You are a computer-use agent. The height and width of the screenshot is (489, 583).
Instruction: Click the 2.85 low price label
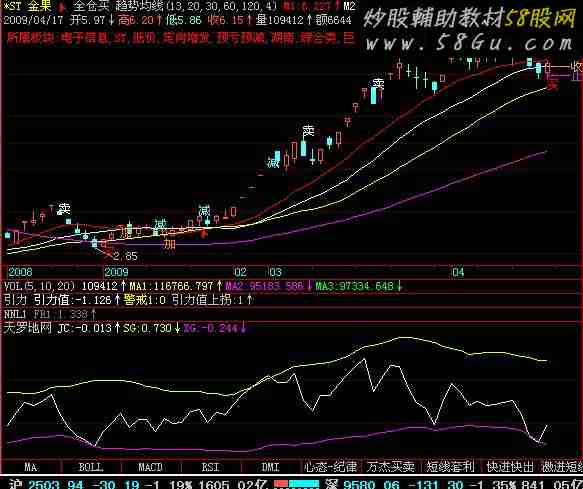pyautogui.click(x=126, y=256)
